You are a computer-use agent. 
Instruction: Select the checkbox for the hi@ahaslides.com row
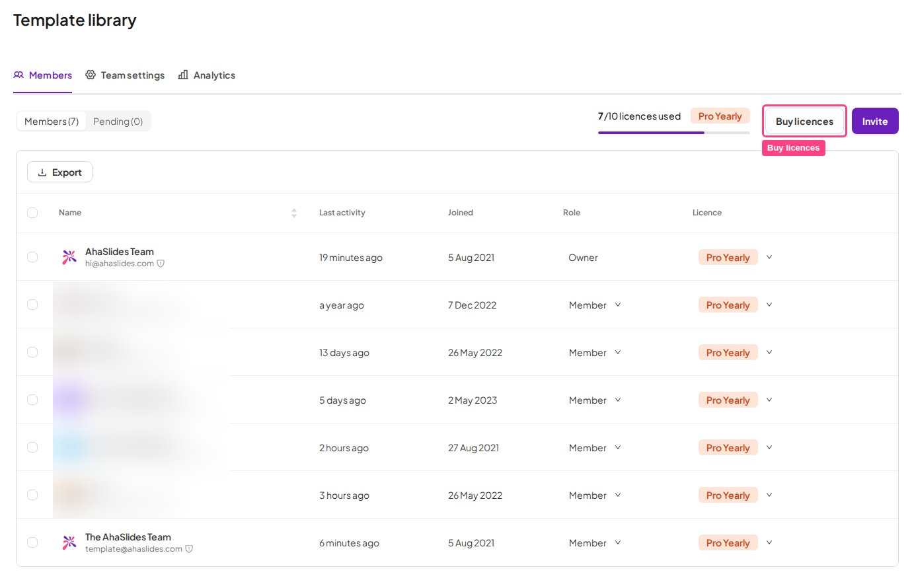[32, 257]
